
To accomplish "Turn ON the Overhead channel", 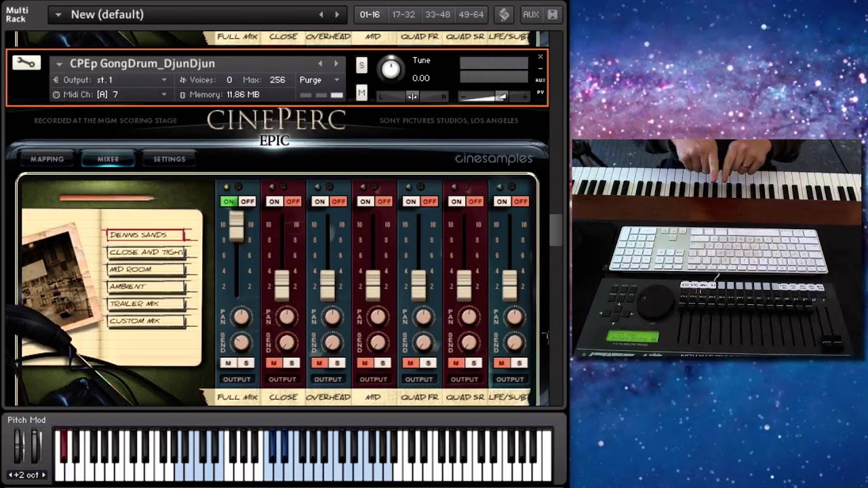I will pyautogui.click(x=319, y=201).
